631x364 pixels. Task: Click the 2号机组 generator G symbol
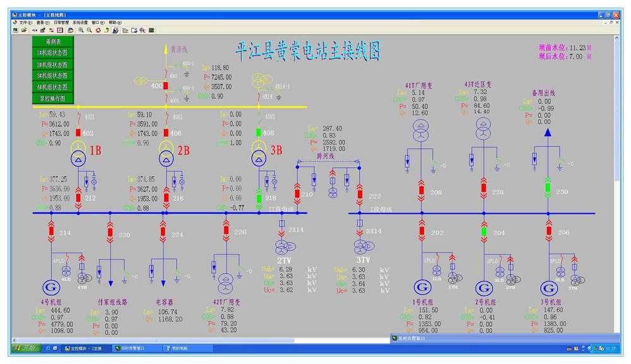tap(484, 288)
